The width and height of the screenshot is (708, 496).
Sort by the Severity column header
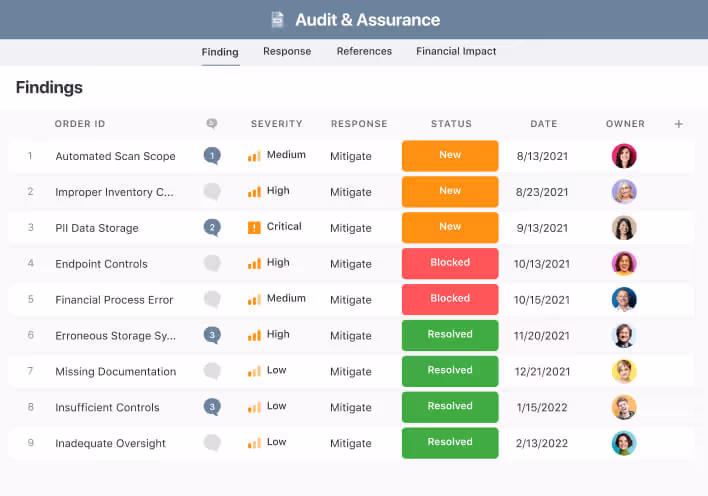coord(276,124)
